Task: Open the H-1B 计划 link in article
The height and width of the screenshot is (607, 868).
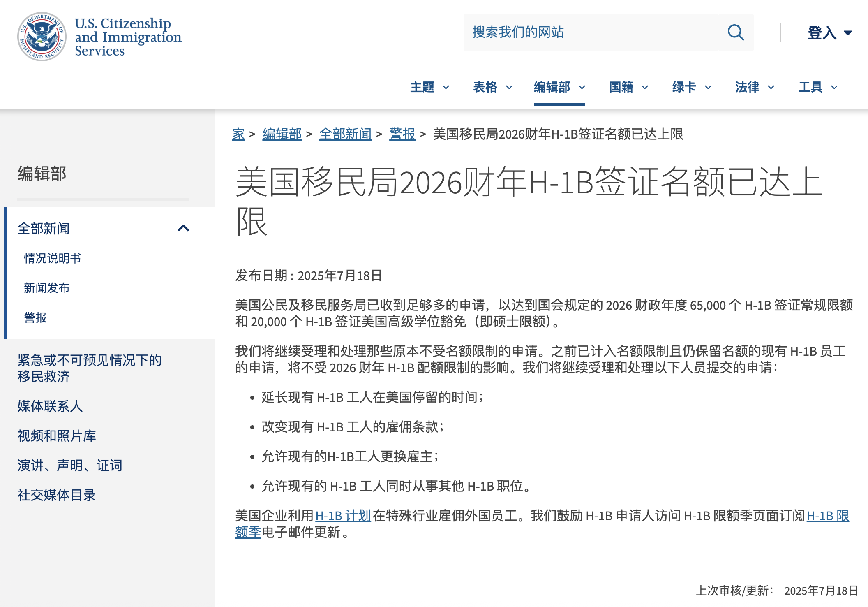Action: point(343,516)
